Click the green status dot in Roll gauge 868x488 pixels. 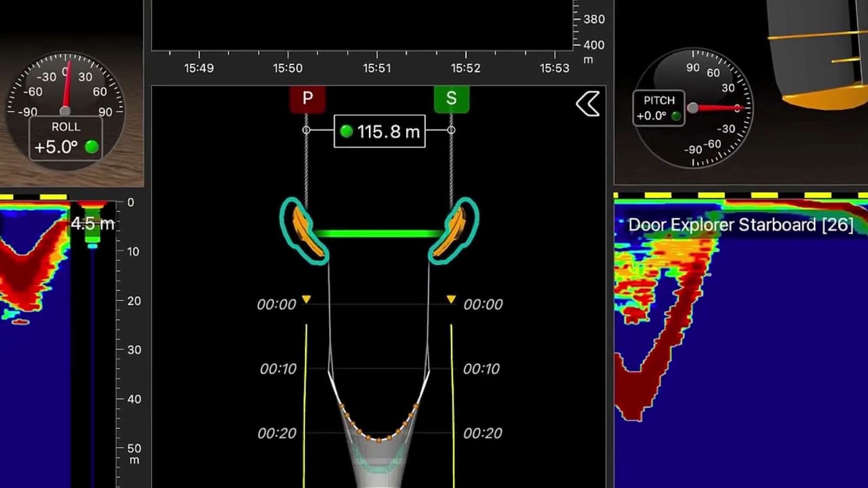[x=92, y=147]
